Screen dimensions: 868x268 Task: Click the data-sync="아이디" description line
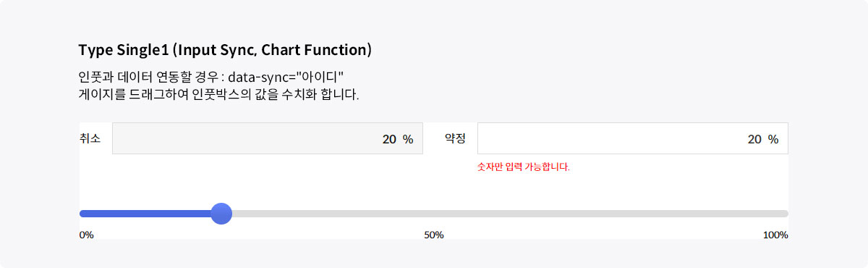click(x=211, y=76)
